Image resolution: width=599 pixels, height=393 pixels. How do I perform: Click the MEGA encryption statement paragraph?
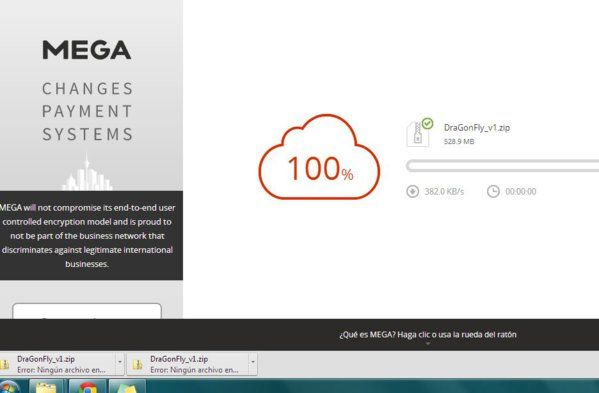pos(87,236)
